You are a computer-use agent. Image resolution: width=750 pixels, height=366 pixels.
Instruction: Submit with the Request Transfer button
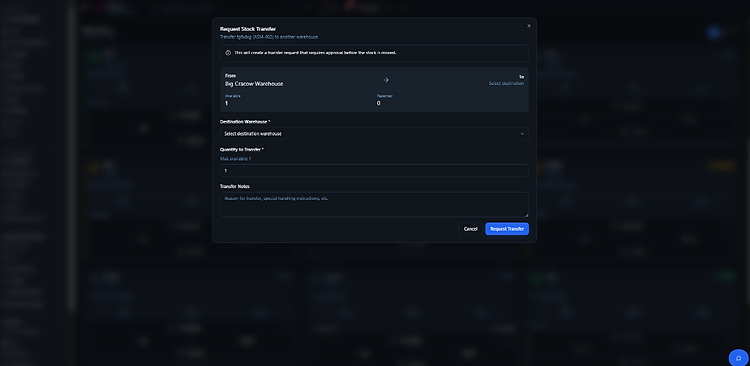pos(507,229)
